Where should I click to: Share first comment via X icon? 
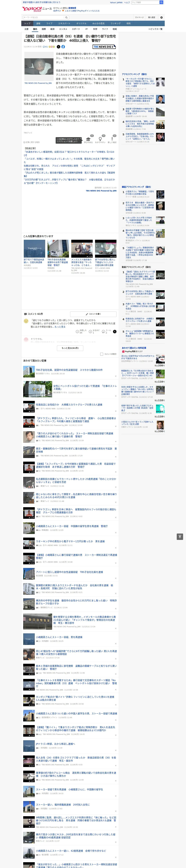pos(115,332)
